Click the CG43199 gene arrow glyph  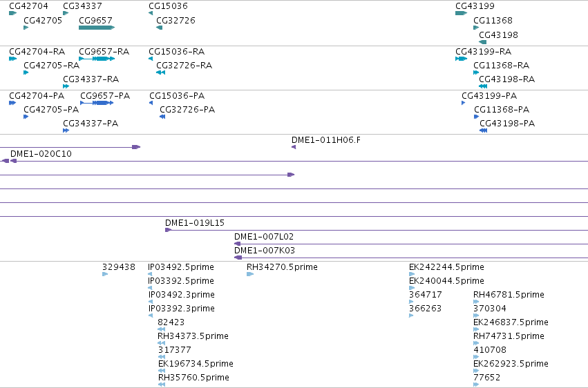[461, 13]
